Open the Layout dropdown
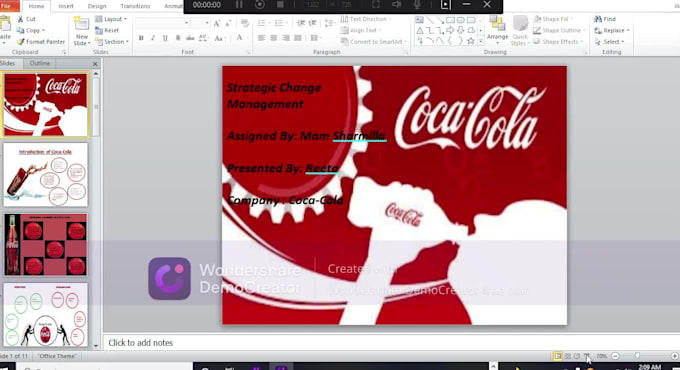 pyautogui.click(x=111, y=19)
